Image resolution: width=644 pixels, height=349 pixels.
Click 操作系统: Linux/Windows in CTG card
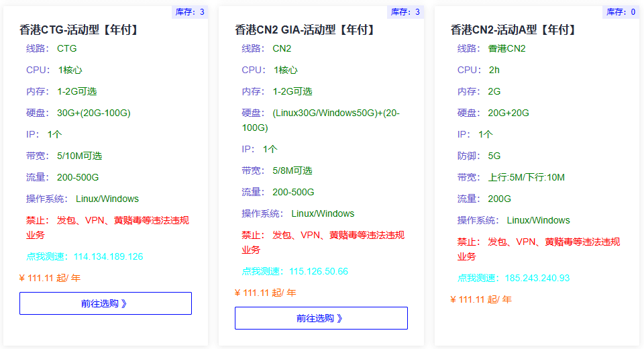[83, 199]
